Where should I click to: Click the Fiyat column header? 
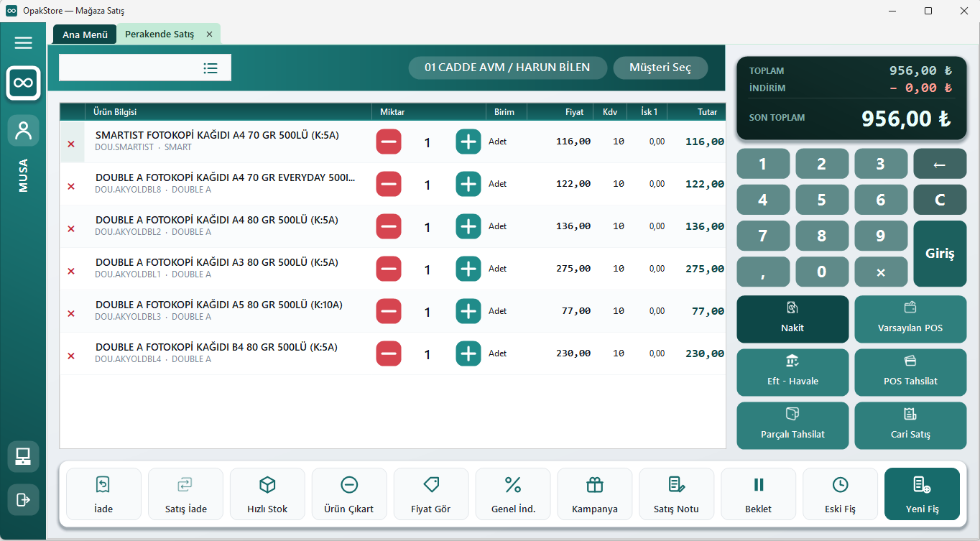(560, 112)
